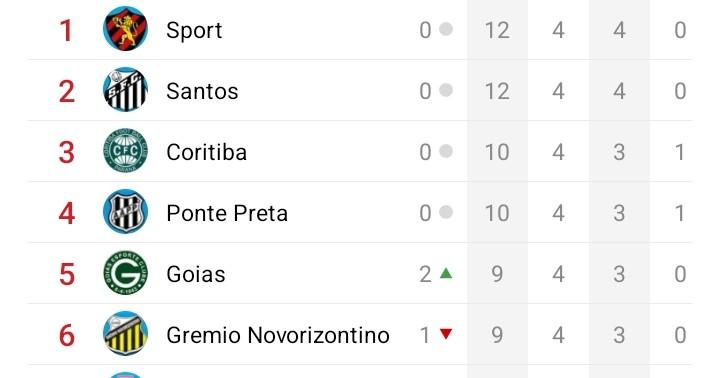Click the 12 points value for Santos

click(x=497, y=91)
